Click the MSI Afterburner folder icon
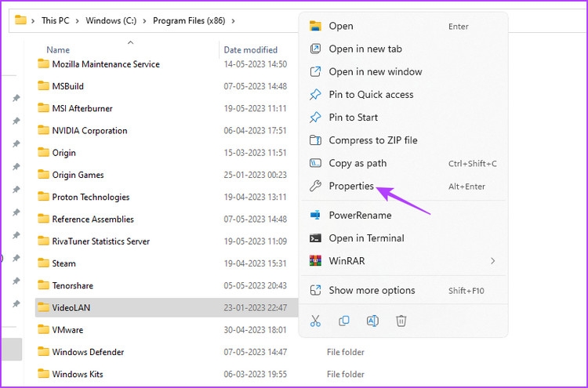Image resolution: width=588 pixels, height=388 pixels. click(43, 108)
